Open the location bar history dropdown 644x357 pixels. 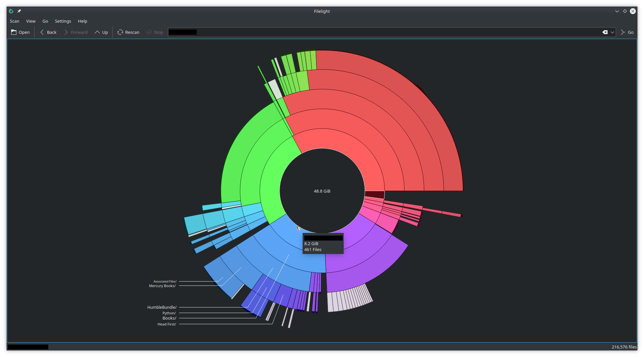click(x=612, y=32)
